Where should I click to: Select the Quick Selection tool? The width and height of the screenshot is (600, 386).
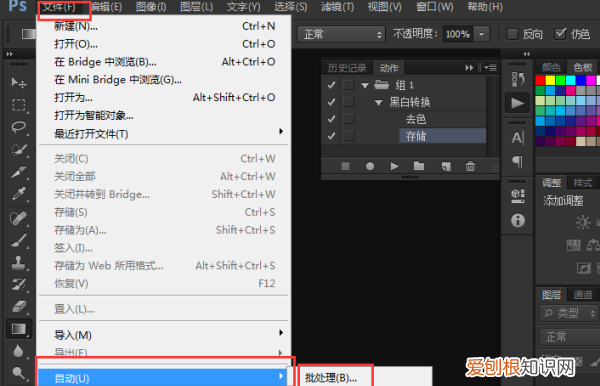[x=18, y=150]
